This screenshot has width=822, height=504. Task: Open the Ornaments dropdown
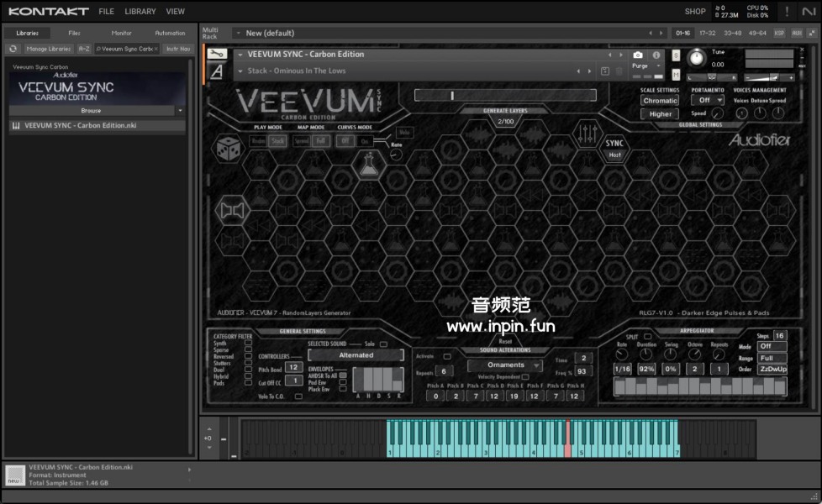(505, 365)
